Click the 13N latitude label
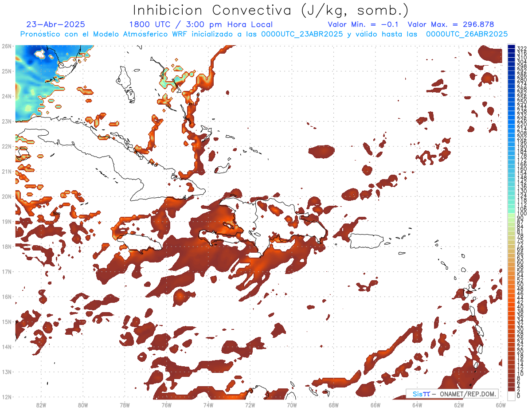This screenshot has height=411, width=532. click(6, 372)
